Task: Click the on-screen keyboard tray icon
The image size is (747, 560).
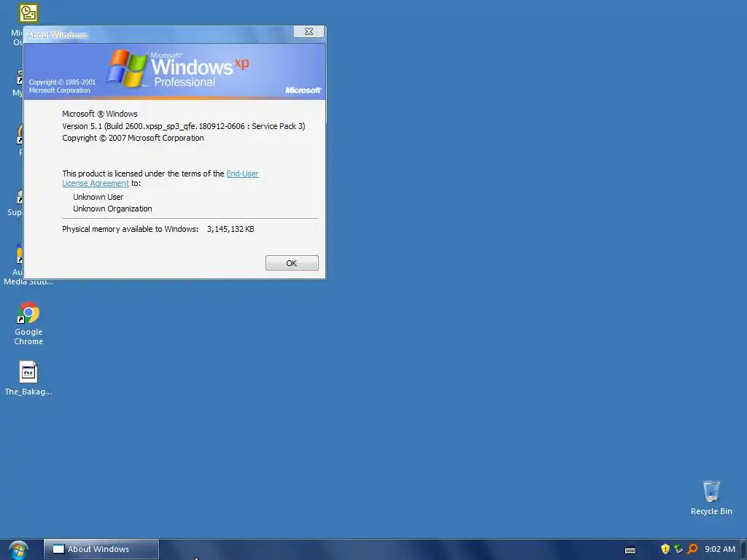Action: pos(630,550)
